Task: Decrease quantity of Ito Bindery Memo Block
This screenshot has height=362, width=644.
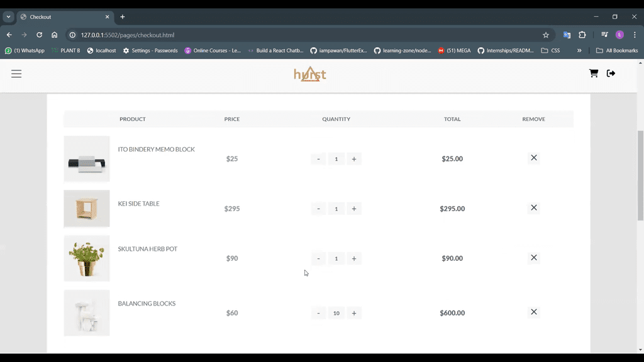Action: pos(318,159)
